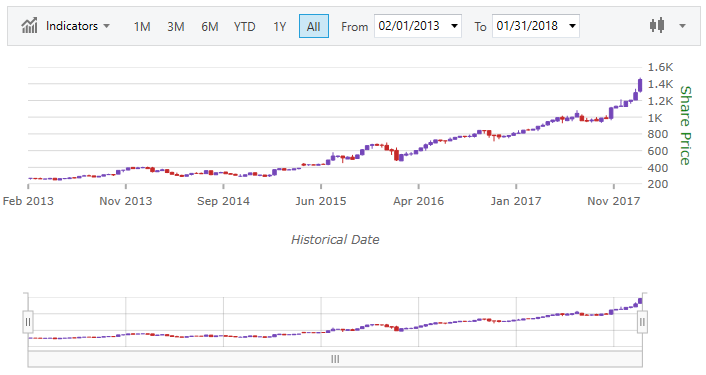The width and height of the screenshot is (706, 375).
Task: Click the Jun 2015 axis label
Action: coord(321,201)
